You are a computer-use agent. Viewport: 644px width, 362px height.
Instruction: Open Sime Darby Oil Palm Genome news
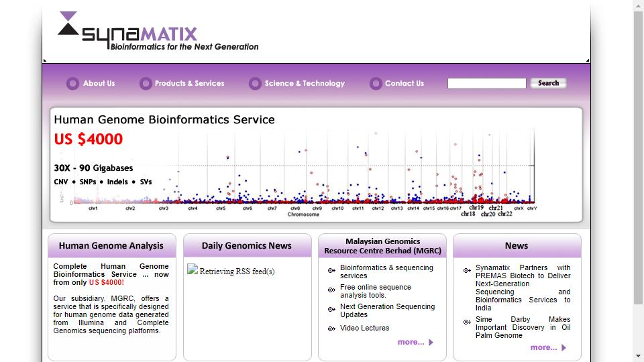[x=523, y=327]
